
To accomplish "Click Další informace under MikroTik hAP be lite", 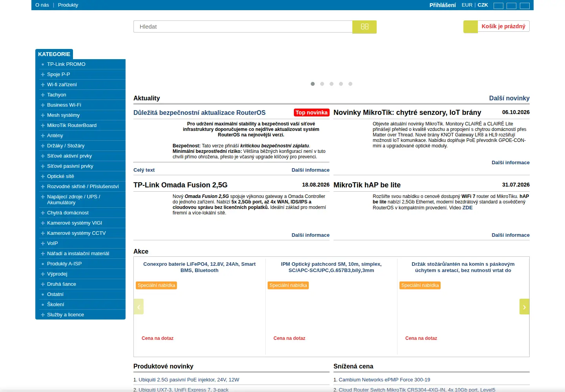I will 510,235.
